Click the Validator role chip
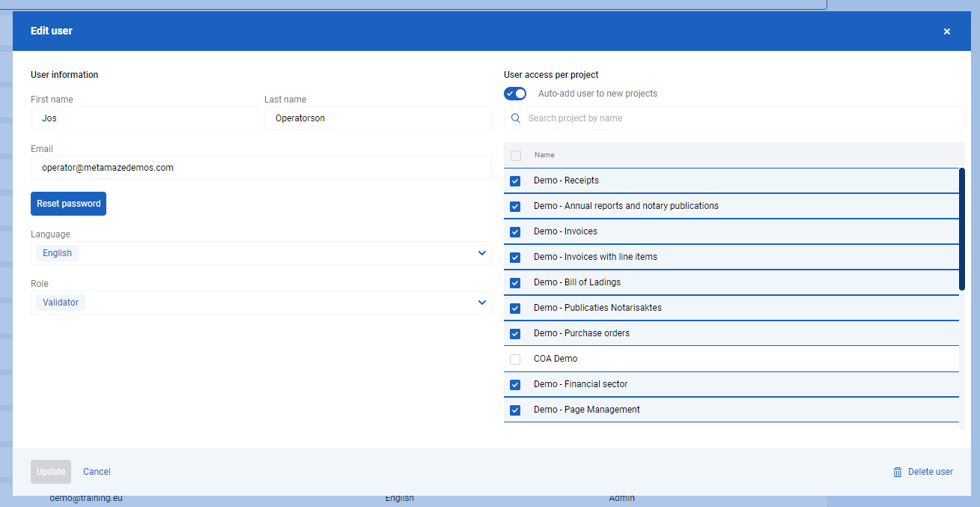980x507 pixels. (61, 303)
